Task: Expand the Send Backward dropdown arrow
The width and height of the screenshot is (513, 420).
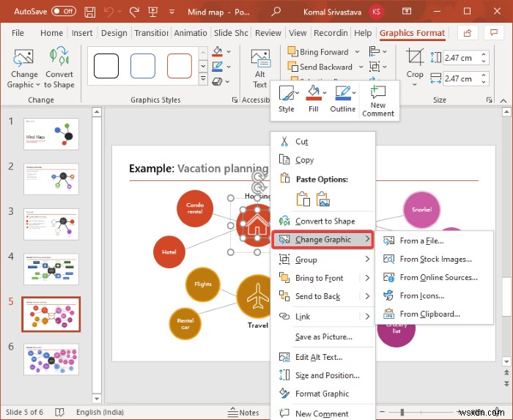Action: click(x=361, y=67)
